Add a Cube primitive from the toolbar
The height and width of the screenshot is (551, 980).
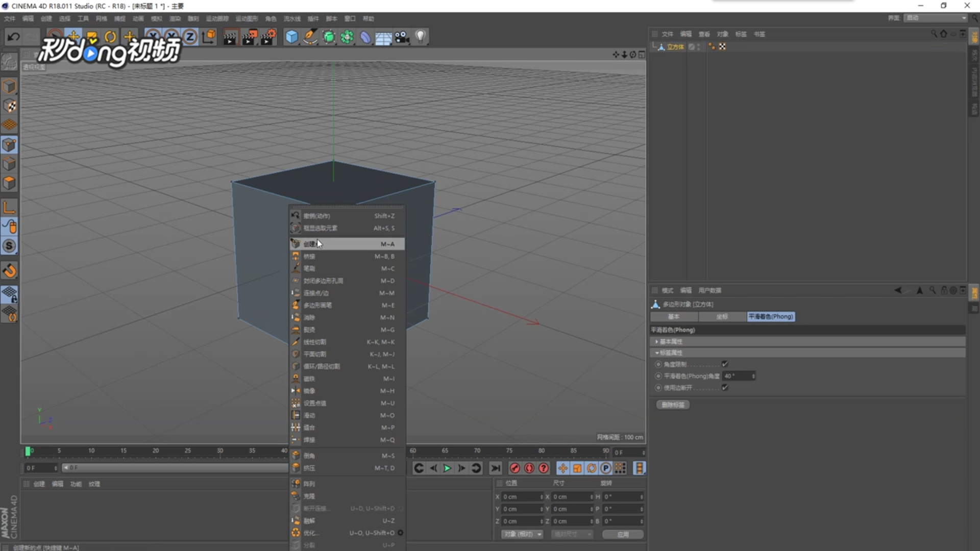pos(291,37)
